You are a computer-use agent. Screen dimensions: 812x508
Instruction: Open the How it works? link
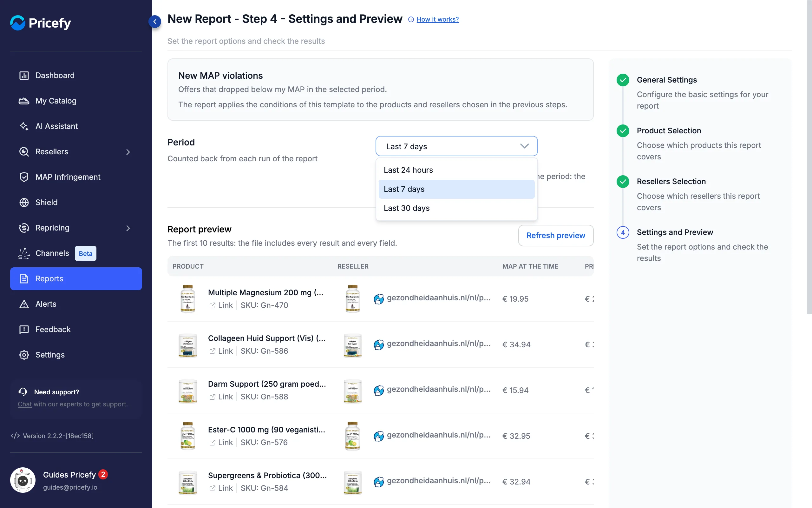click(437, 19)
